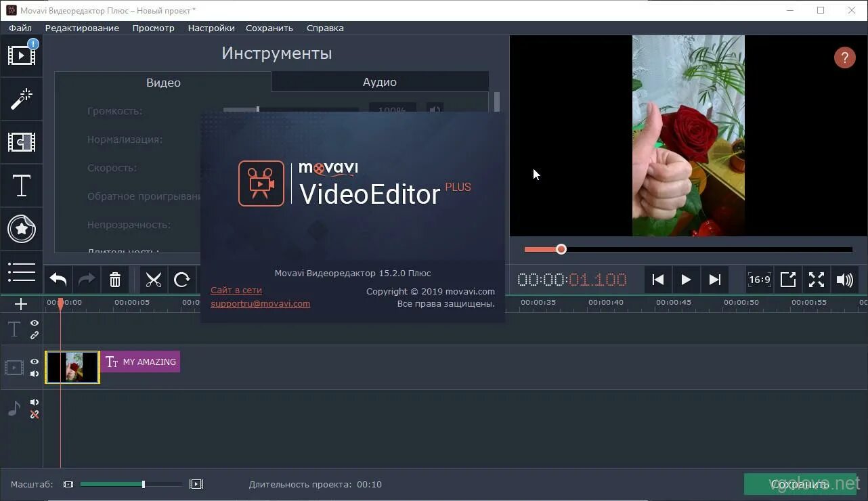Open the Stickers star icon panel
The width and height of the screenshot is (868, 501).
click(22, 229)
